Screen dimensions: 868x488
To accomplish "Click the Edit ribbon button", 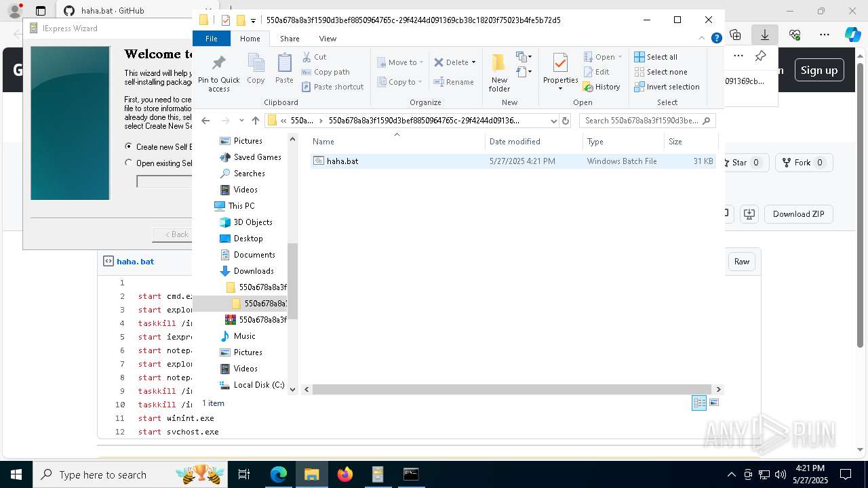I will pyautogui.click(x=596, y=72).
